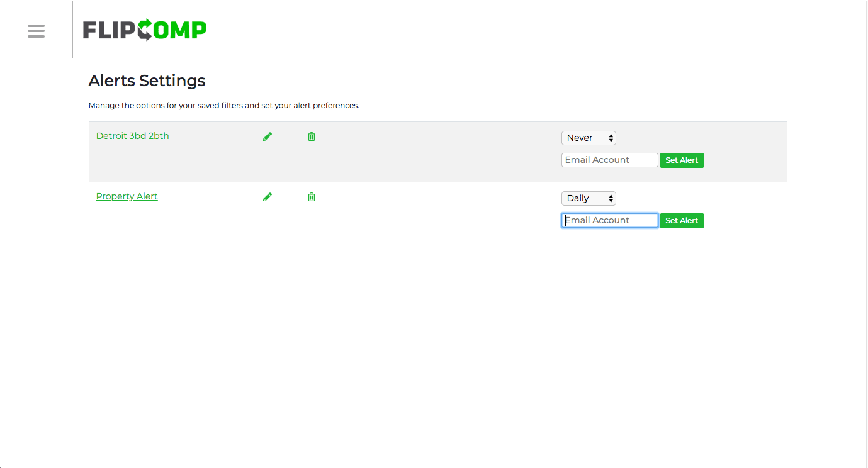Delete the Property Alert filter via trash icon
The height and width of the screenshot is (468, 868).
pyautogui.click(x=311, y=196)
